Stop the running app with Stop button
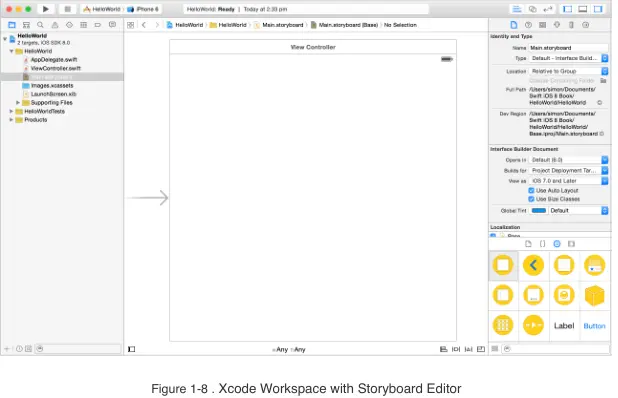The image size is (618, 398). [67, 9]
